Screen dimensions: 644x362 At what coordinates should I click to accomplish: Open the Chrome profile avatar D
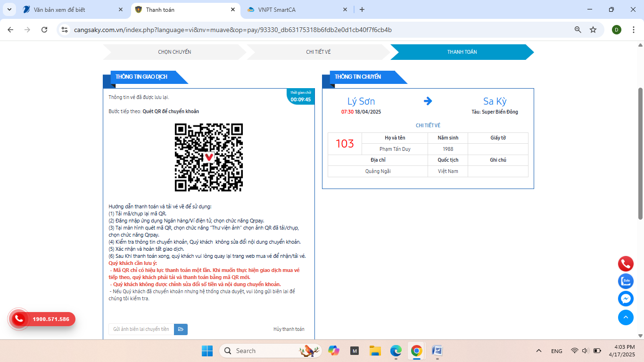pos(616,30)
